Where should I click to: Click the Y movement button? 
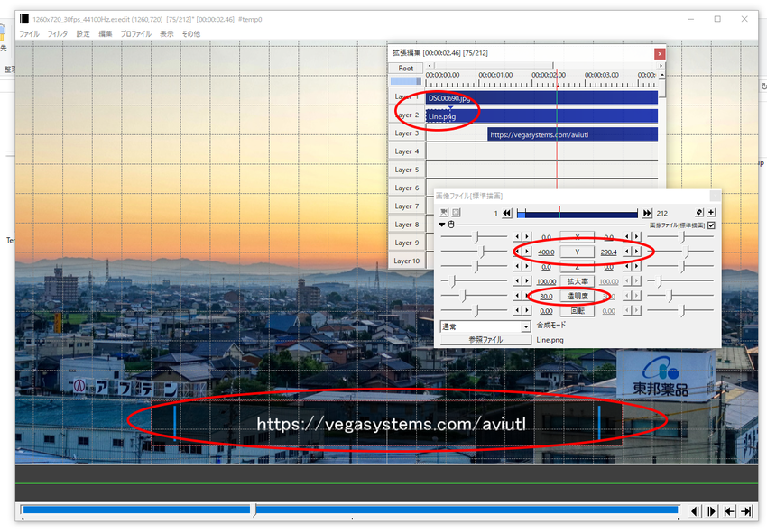coord(578,252)
